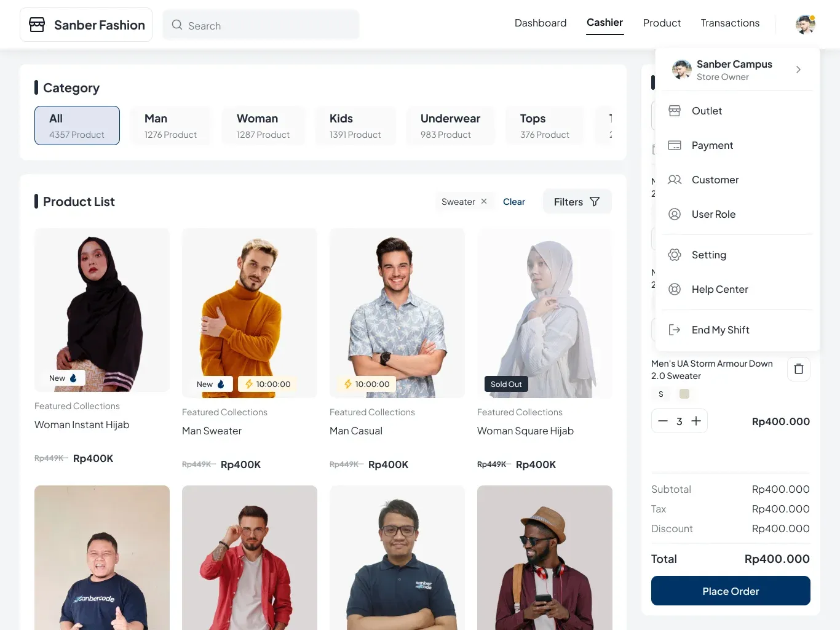This screenshot has width=840, height=630.
Task: Expand the Sanber Campus profile chevron
Action: (798, 70)
